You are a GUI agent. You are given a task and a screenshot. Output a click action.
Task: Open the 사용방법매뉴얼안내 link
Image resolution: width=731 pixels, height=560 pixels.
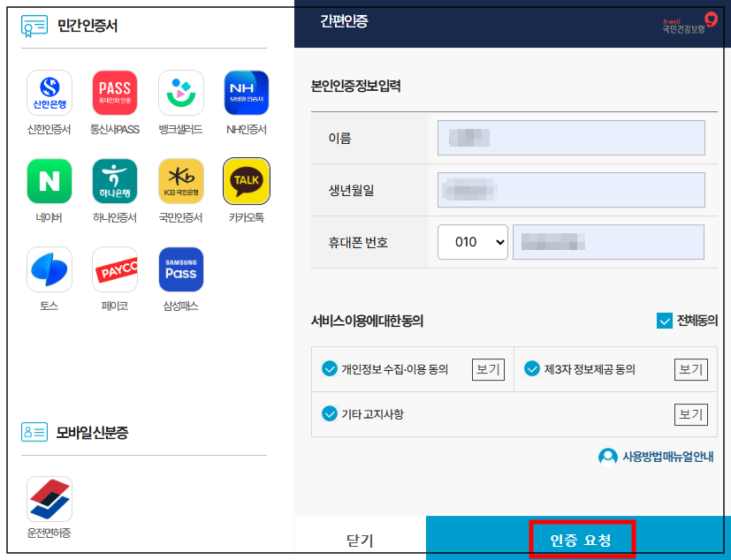click(667, 457)
